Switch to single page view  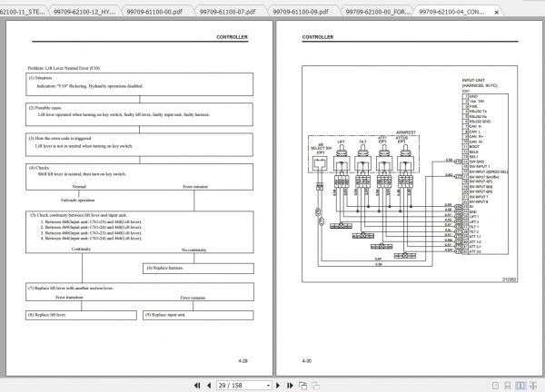point(496,386)
